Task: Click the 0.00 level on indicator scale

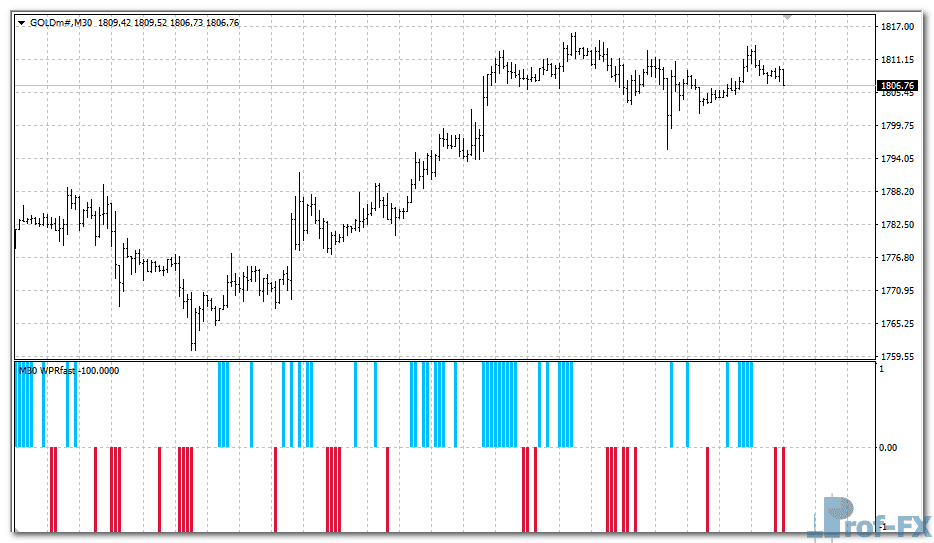Action: [888, 448]
